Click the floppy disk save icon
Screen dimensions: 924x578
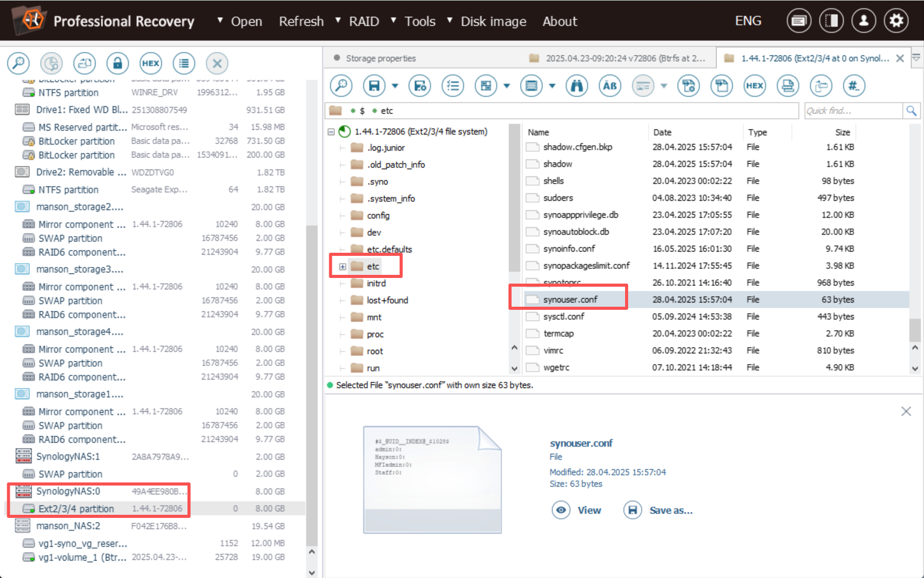pyautogui.click(x=374, y=86)
